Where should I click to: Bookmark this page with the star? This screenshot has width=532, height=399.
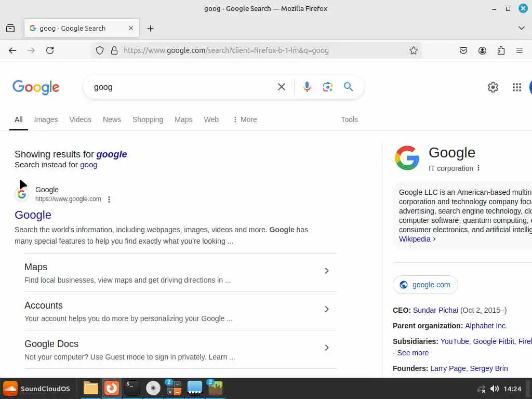pyautogui.click(x=413, y=50)
